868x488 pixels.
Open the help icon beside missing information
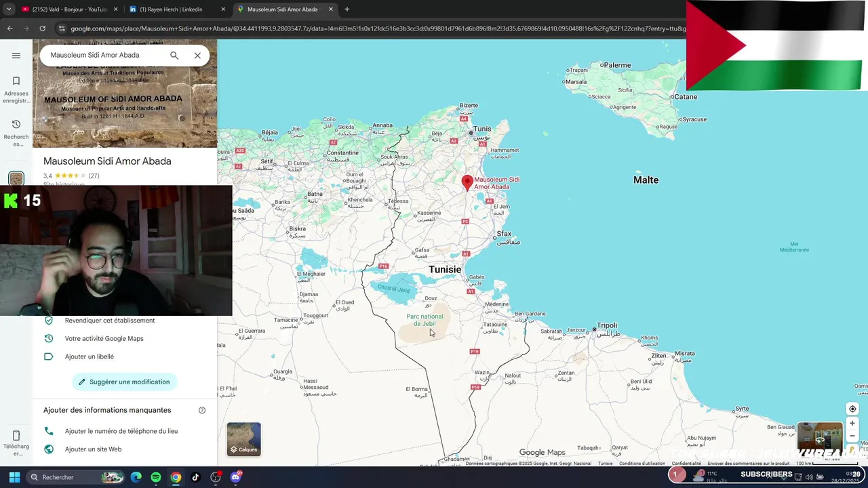[202, 410]
